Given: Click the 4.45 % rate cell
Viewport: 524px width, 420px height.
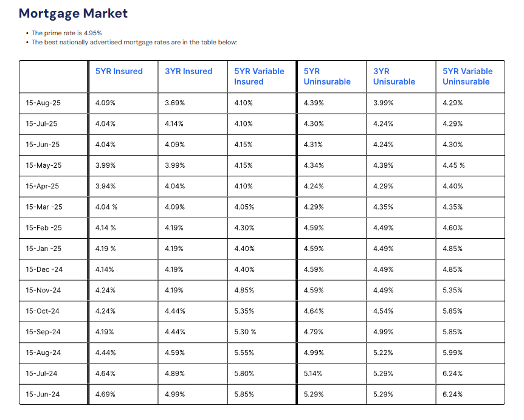Looking at the screenshot, I should 453,165.
